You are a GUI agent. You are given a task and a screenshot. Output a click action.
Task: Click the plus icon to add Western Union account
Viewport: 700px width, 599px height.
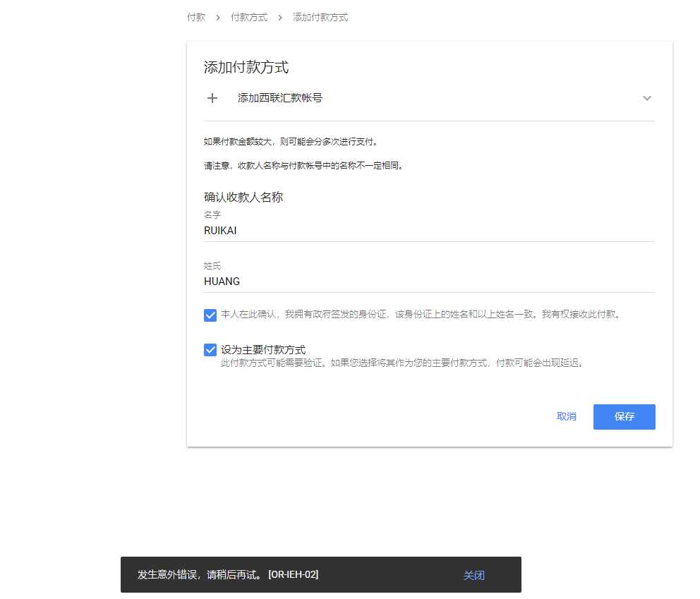click(x=212, y=98)
